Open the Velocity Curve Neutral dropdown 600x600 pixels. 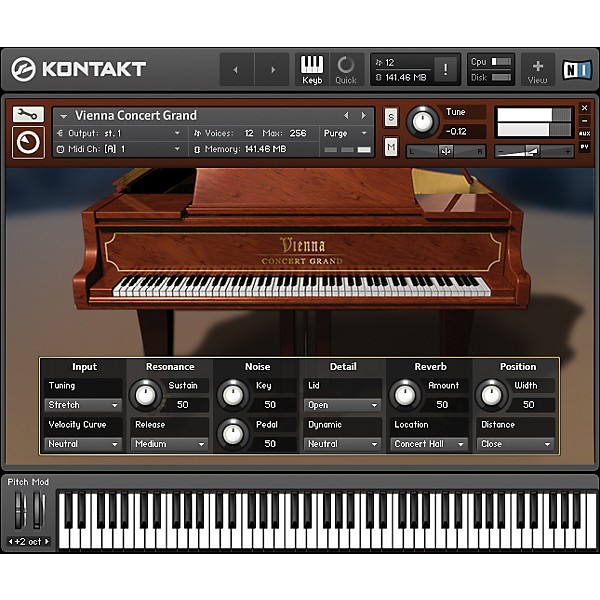(83, 444)
